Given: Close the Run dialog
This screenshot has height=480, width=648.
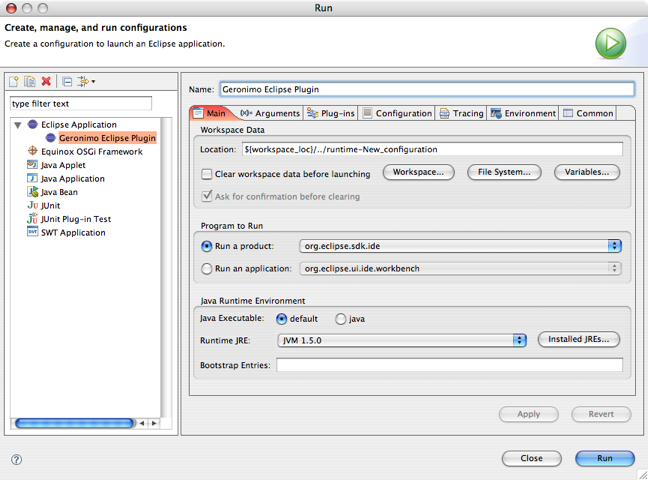Looking at the screenshot, I should click(531, 458).
